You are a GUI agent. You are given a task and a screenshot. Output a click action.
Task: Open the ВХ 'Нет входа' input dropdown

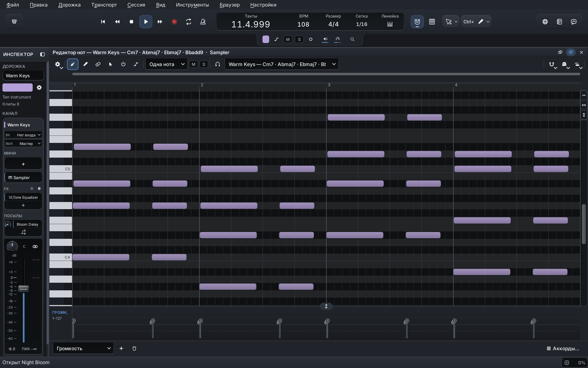23,135
